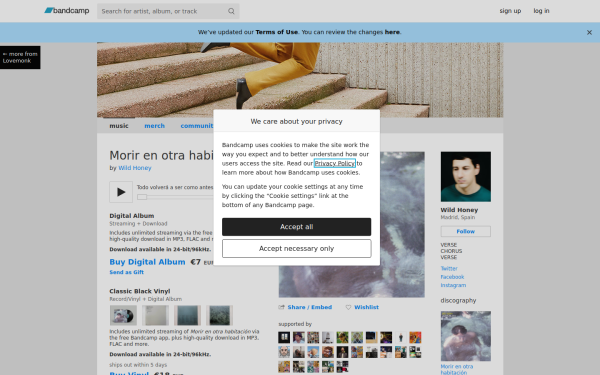The image size is (600, 375).
Task: Open the Terms of Use link
Action: point(277,32)
